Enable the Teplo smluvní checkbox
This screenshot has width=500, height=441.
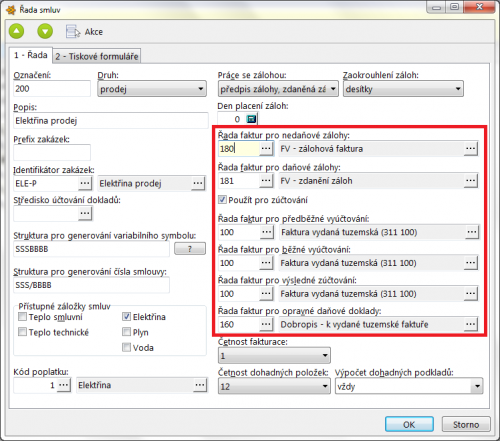click(22, 316)
